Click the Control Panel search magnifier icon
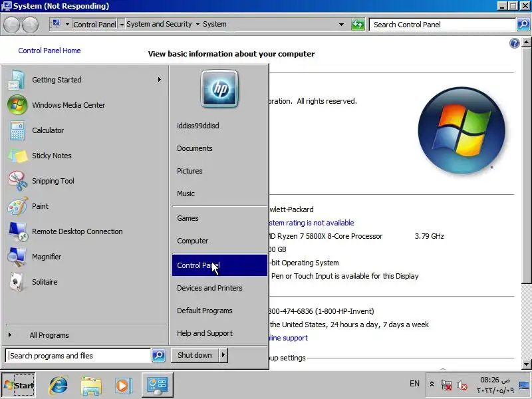 click(523, 25)
